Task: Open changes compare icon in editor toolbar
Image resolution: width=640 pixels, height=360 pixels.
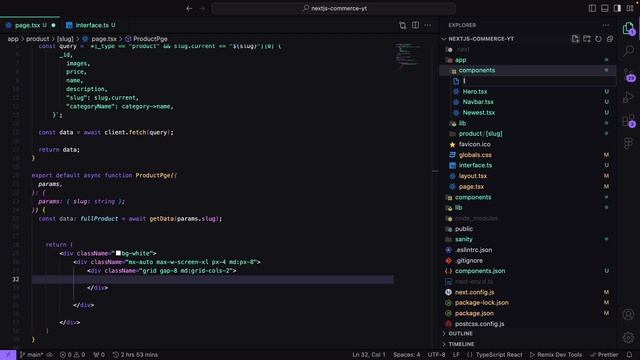Action: (402, 25)
